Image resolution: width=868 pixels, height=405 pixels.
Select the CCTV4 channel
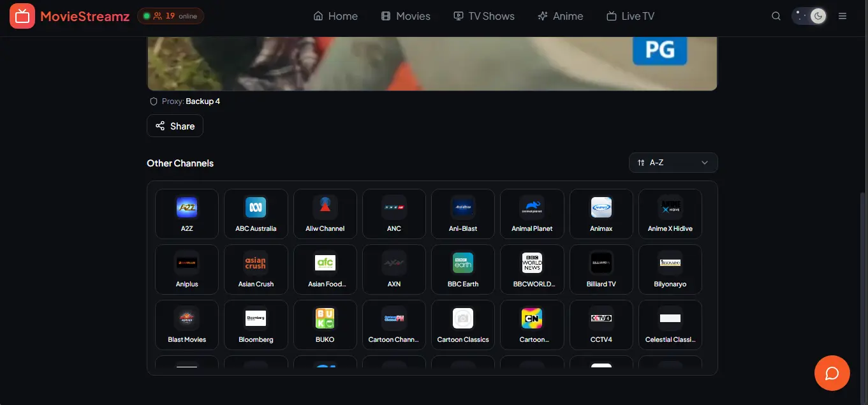pyautogui.click(x=601, y=325)
